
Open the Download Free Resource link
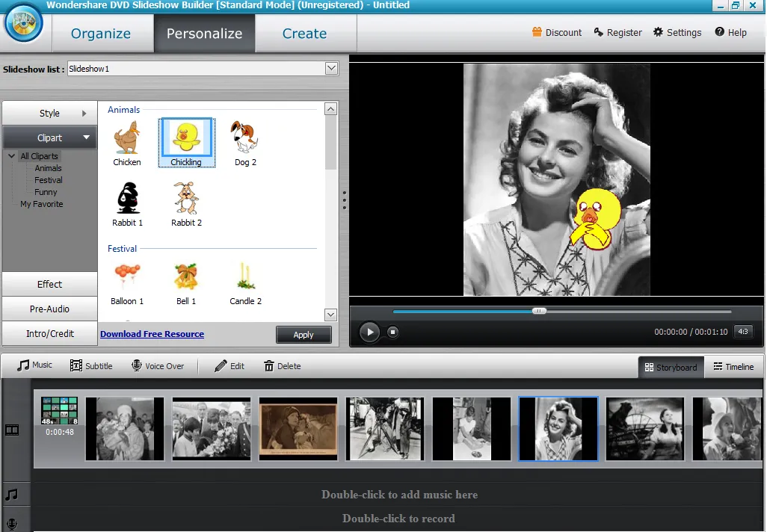(x=152, y=334)
